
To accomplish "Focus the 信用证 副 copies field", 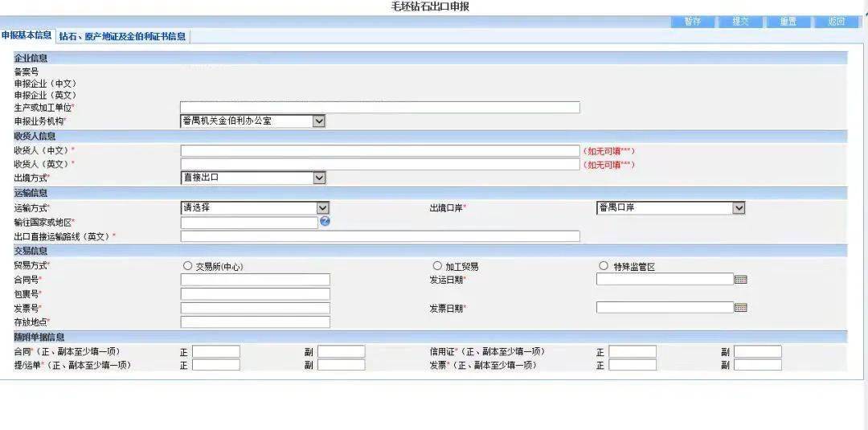I will tap(758, 351).
